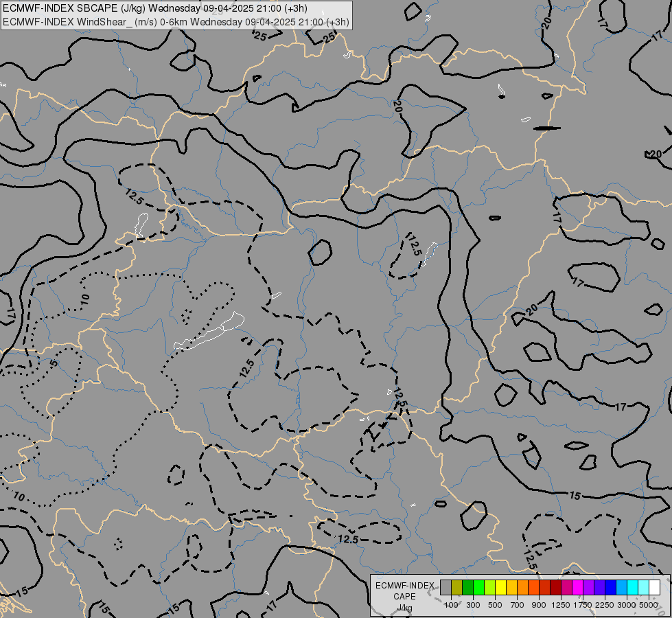Click the 100 legend value
The width and height of the screenshot is (672, 618).
(x=451, y=605)
